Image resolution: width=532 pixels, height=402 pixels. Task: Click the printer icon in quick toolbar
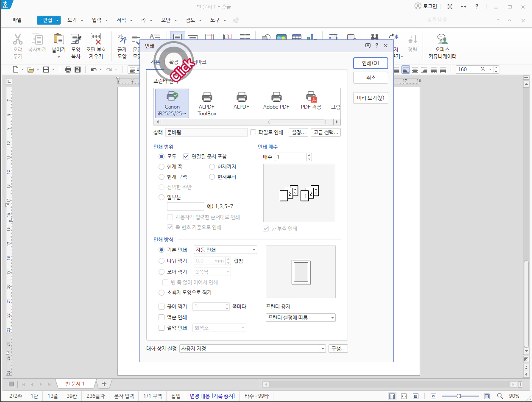click(68, 70)
